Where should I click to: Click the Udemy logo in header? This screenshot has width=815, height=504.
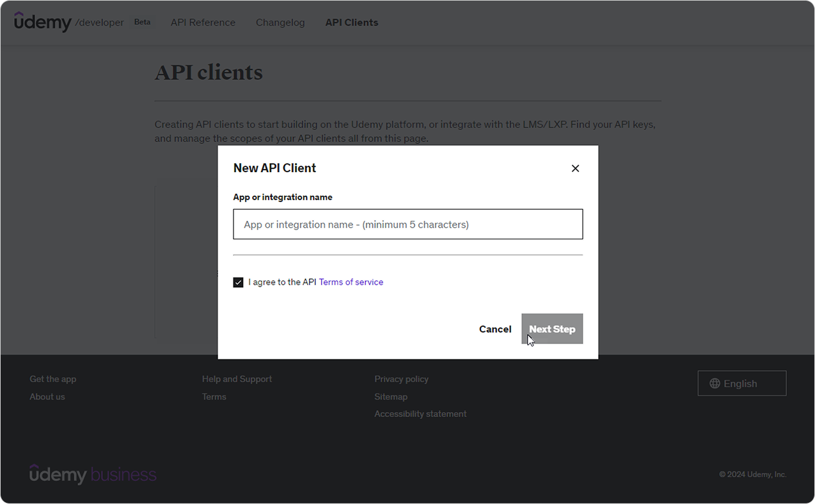[43, 22]
